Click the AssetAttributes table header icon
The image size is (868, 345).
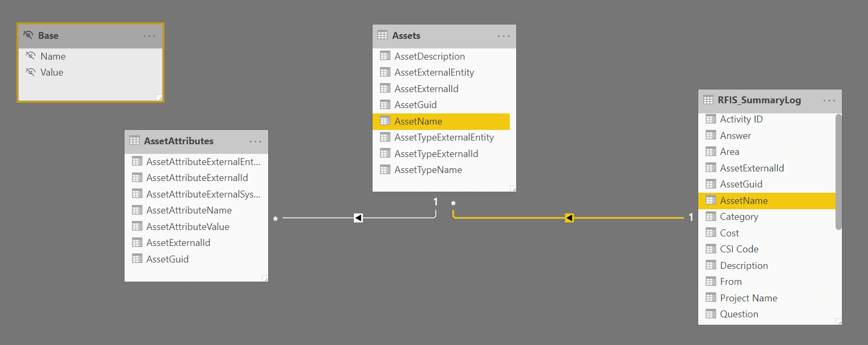coord(135,141)
